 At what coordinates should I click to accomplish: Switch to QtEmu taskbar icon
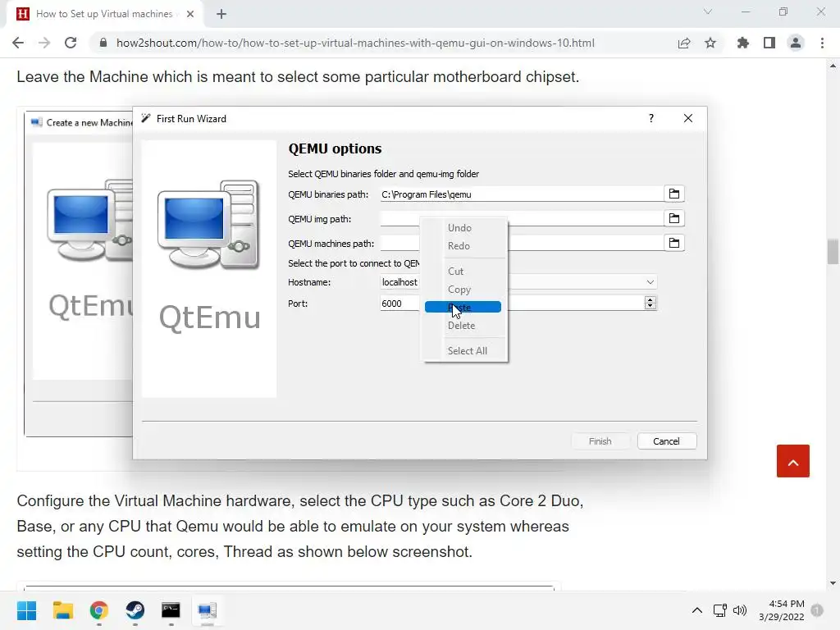(x=208, y=610)
